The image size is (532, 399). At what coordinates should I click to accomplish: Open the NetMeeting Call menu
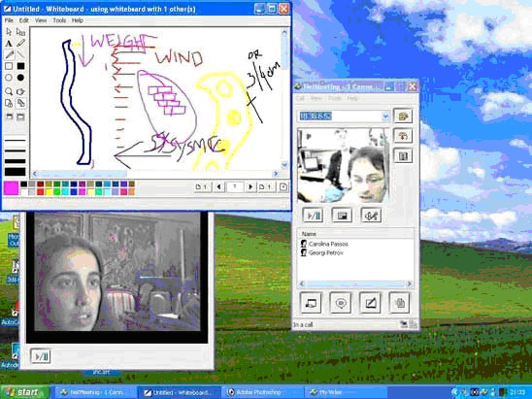[300, 98]
